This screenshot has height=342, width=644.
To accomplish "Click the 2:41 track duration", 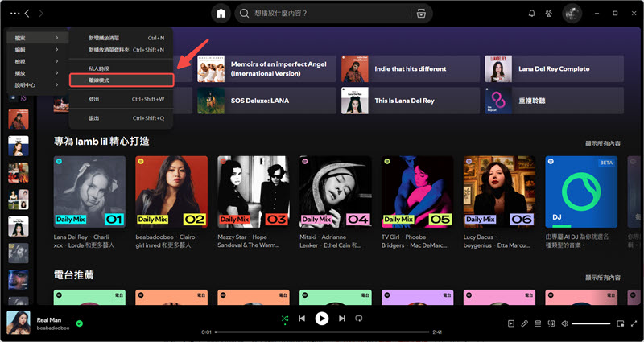I will tap(437, 332).
